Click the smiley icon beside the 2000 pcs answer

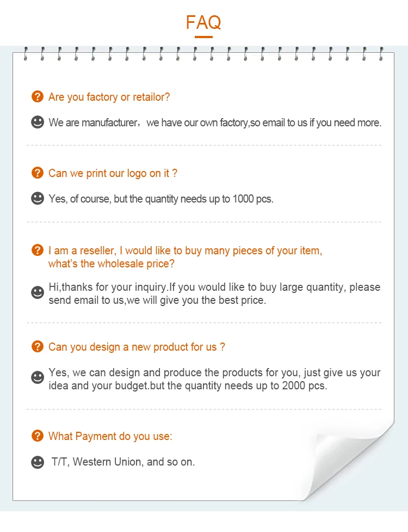click(x=38, y=377)
